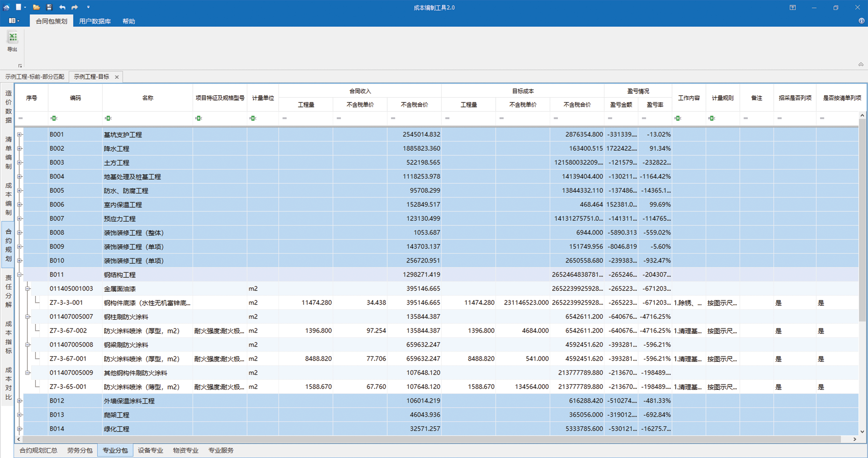Click the horizontal scrollbar left arrow
The width and height of the screenshot is (868, 458).
(x=18, y=439)
